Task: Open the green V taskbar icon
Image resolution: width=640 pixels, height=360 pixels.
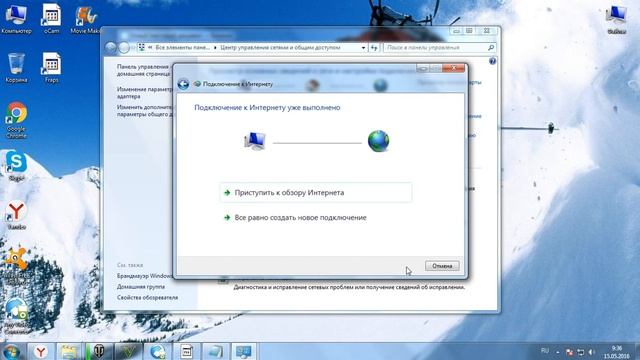Action: tap(128, 351)
